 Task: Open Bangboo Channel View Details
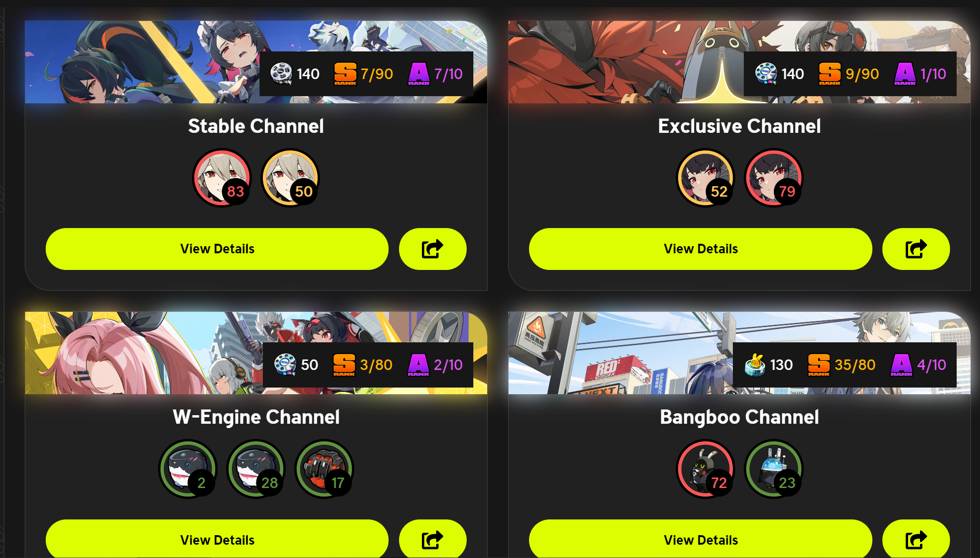click(x=700, y=539)
